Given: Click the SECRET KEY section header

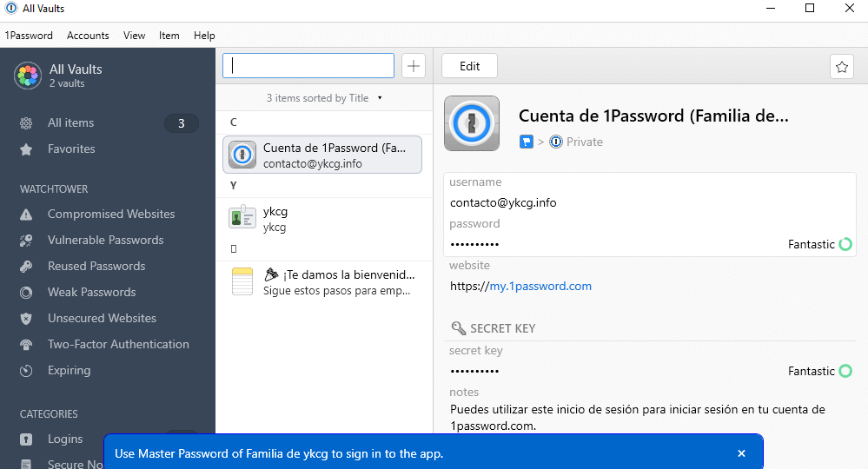Looking at the screenshot, I should [503, 328].
